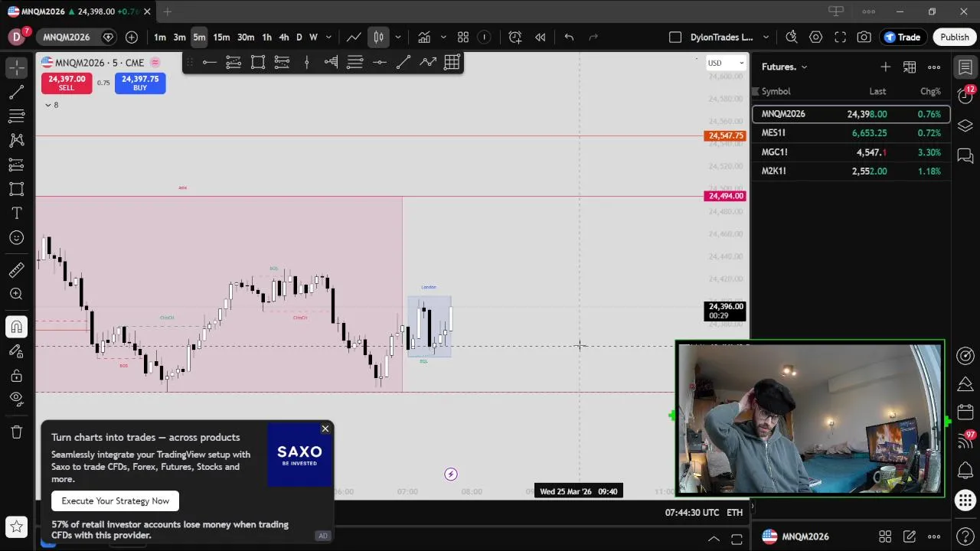
Task: Pick the diagonal trend line in the favorites toolbar
Action: tap(403, 63)
